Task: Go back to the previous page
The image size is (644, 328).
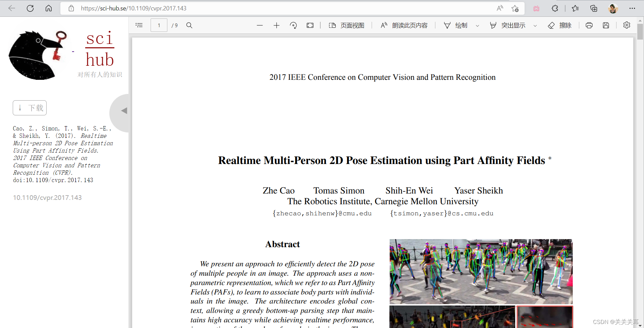Action: pyautogui.click(x=12, y=8)
